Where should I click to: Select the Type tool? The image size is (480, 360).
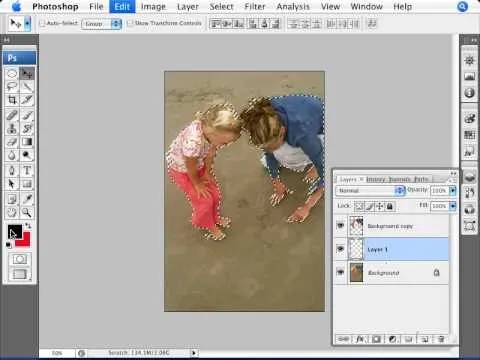click(x=27, y=170)
